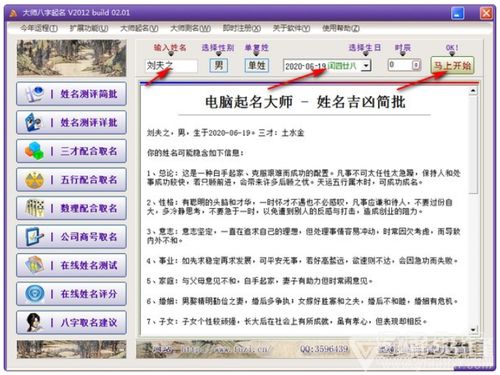
Task: Click the 马上开始 start button
Action: click(x=452, y=66)
